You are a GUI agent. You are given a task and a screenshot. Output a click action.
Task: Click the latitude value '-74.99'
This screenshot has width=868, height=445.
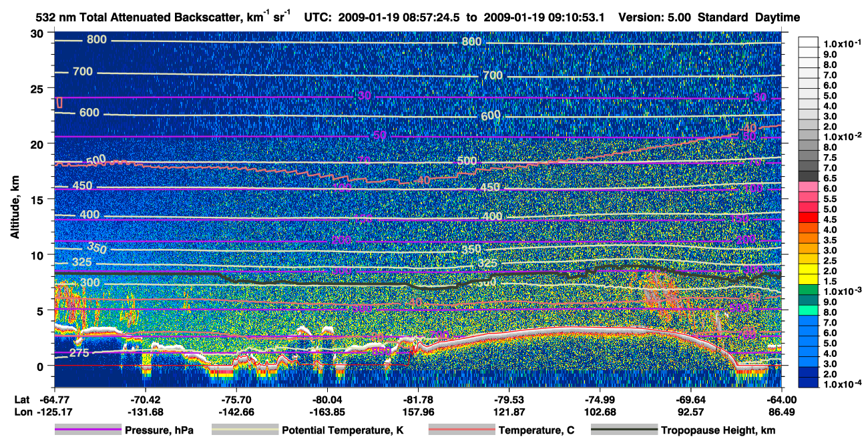[x=600, y=399]
